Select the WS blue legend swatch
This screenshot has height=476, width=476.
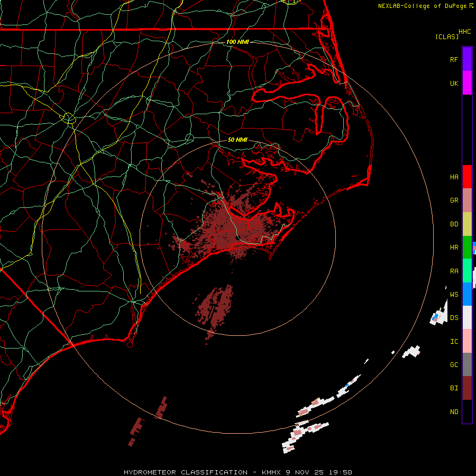(x=467, y=294)
